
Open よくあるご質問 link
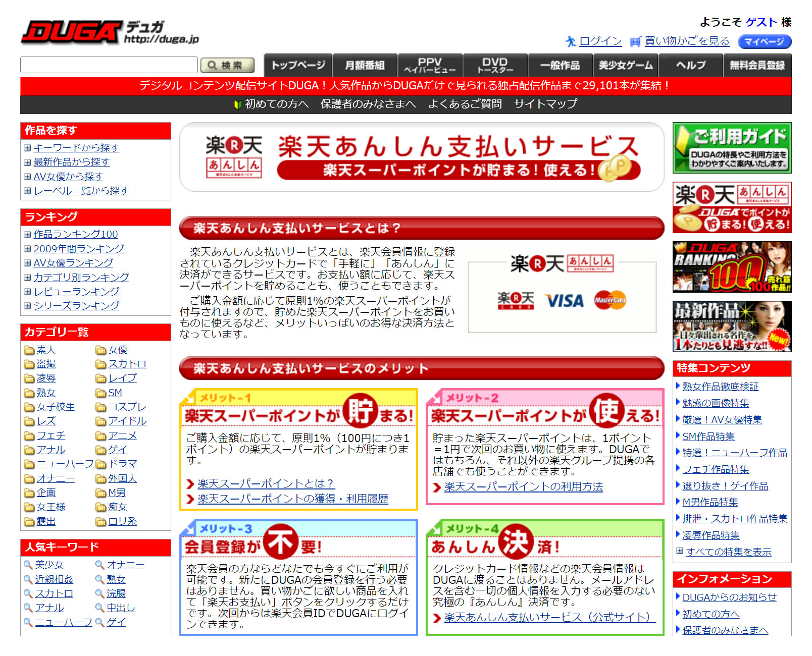click(465, 104)
